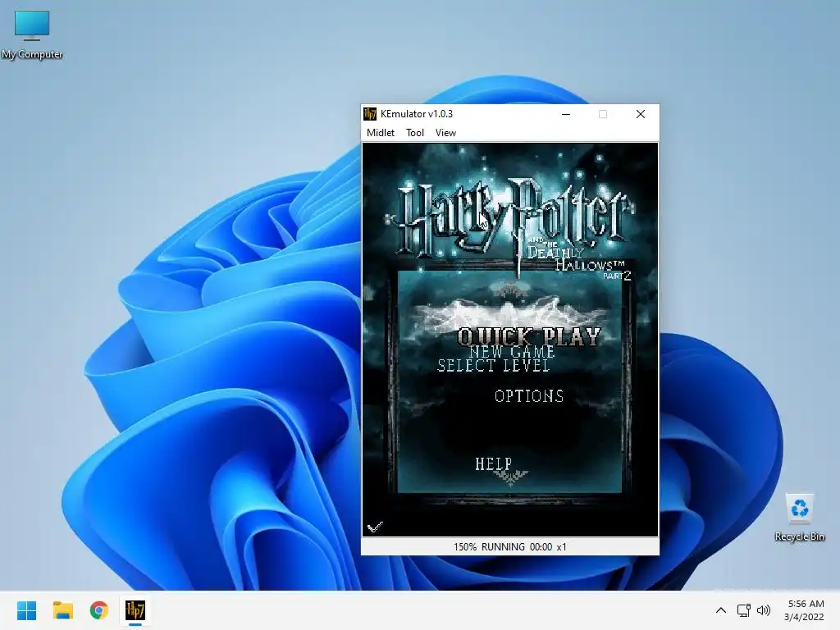Open HELP in the game menu
Screen dimensions: 840x630
(493, 464)
